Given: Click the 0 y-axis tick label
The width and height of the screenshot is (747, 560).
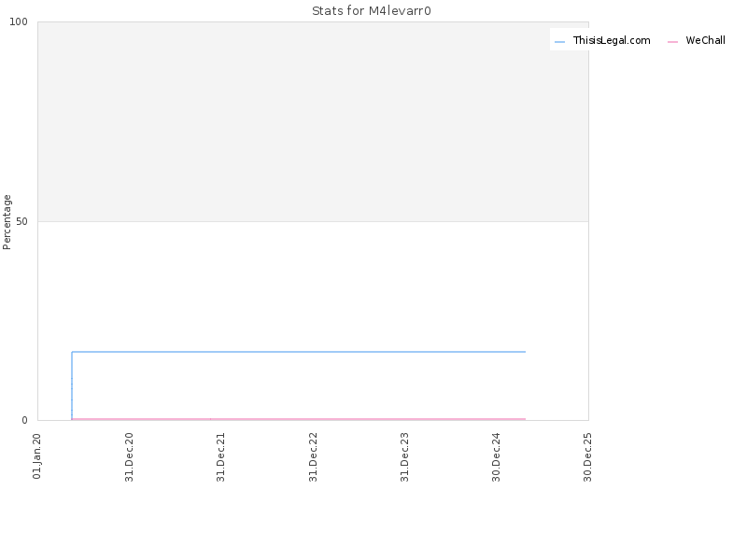Looking at the screenshot, I should point(24,420).
